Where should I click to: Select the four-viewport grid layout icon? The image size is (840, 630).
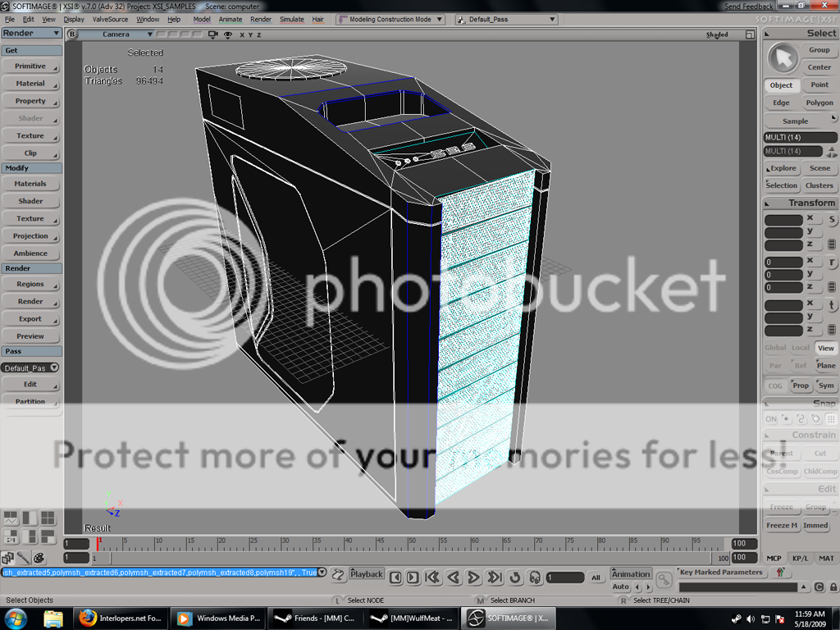pyautogui.click(x=48, y=518)
